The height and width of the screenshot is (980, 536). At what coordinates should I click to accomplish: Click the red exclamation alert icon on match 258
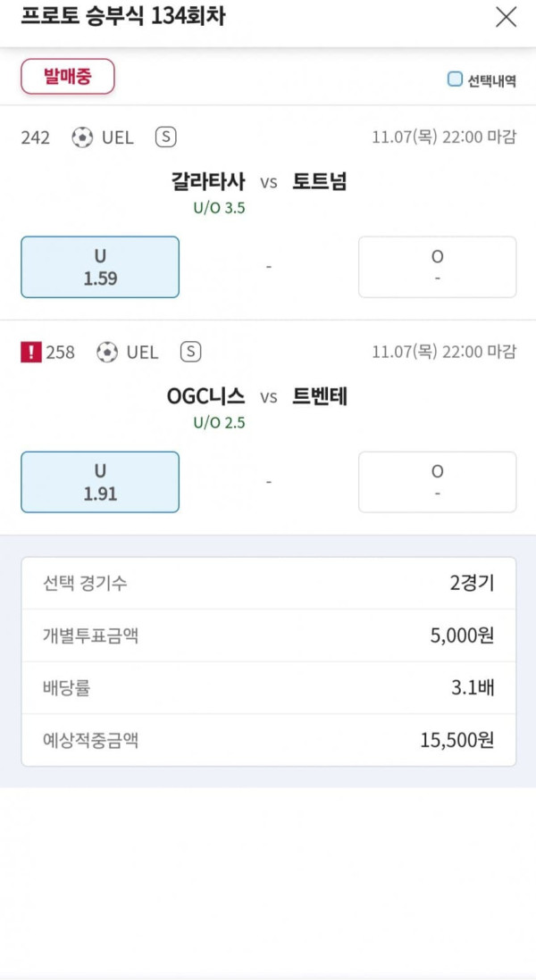[30, 353]
